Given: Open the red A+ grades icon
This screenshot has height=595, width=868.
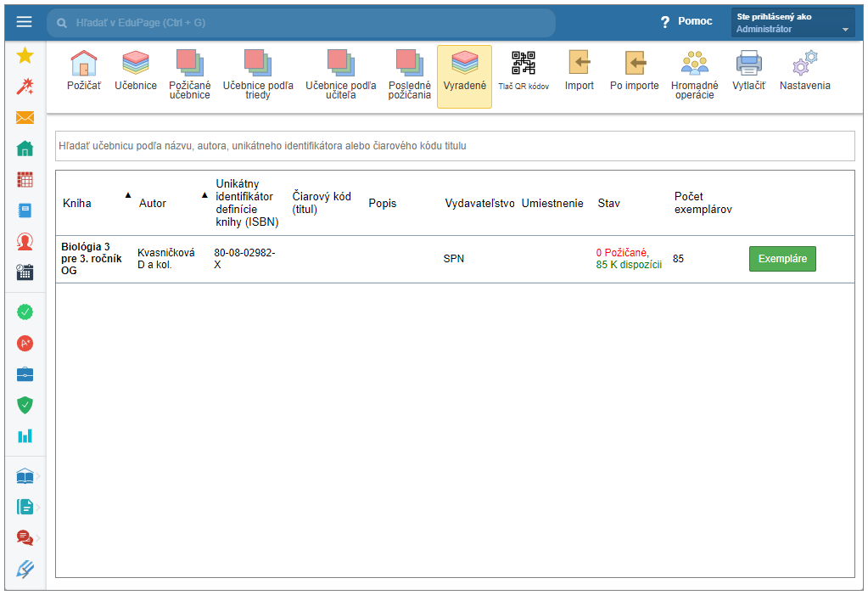Looking at the screenshot, I should [25, 343].
